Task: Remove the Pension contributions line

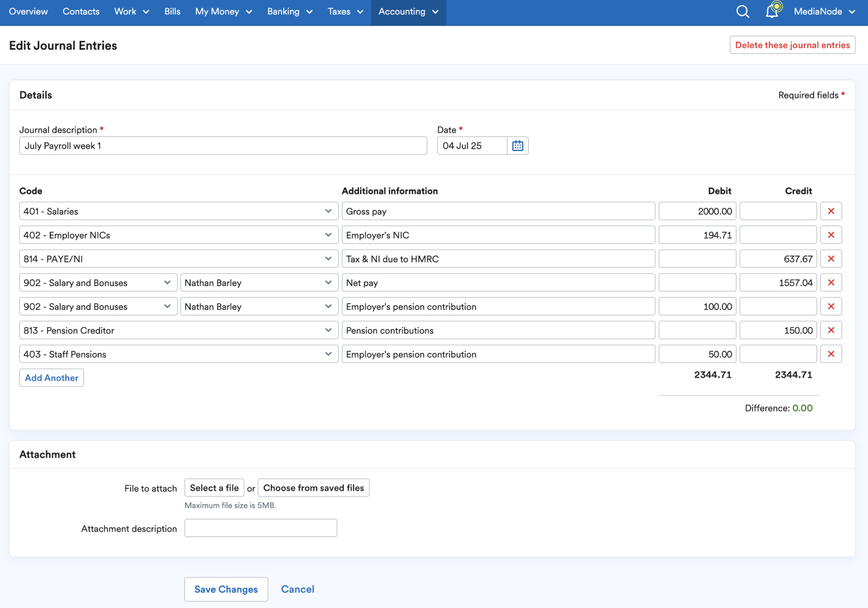Action: [831, 330]
